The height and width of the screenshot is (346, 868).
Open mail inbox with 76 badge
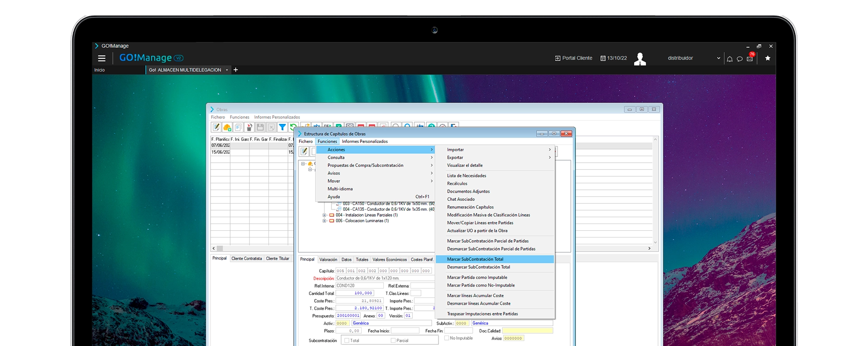tap(750, 58)
